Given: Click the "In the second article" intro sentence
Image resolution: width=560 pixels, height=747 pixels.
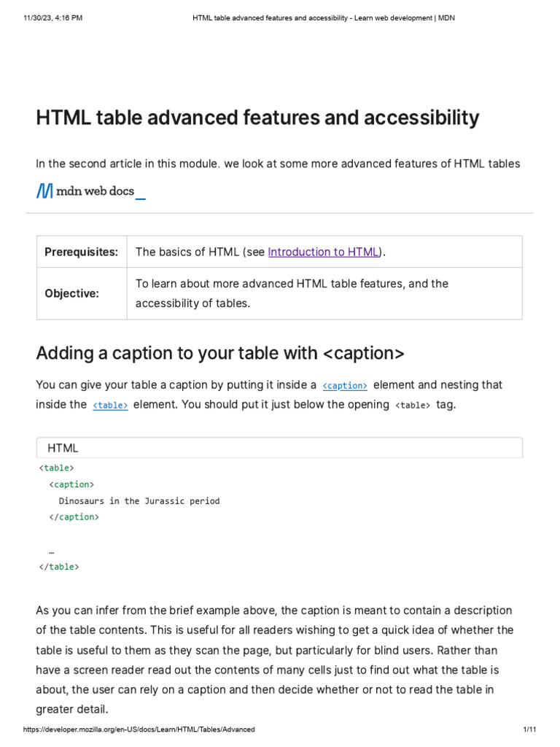Looking at the screenshot, I should 278,163.
